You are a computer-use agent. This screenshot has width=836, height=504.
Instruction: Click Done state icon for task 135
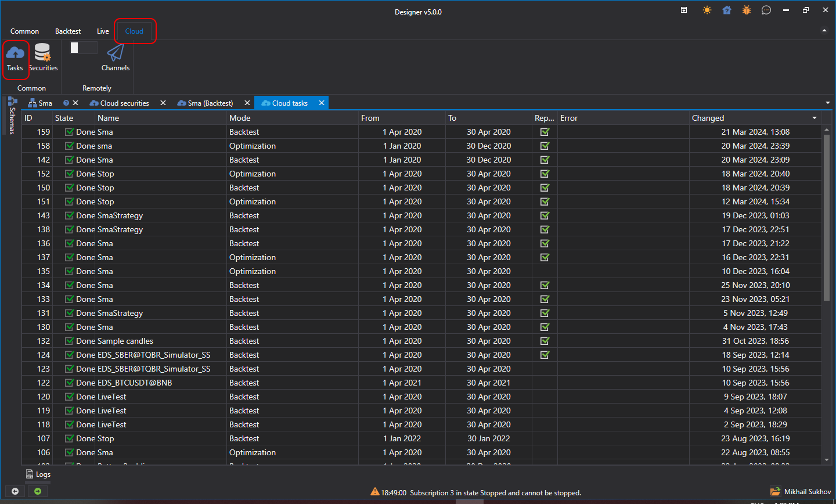(x=69, y=271)
